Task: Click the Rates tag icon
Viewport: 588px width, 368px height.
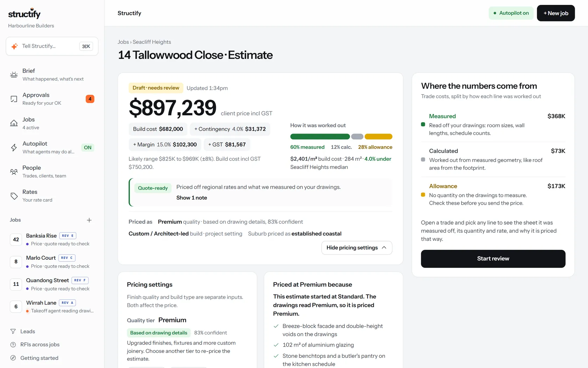Action: click(14, 196)
